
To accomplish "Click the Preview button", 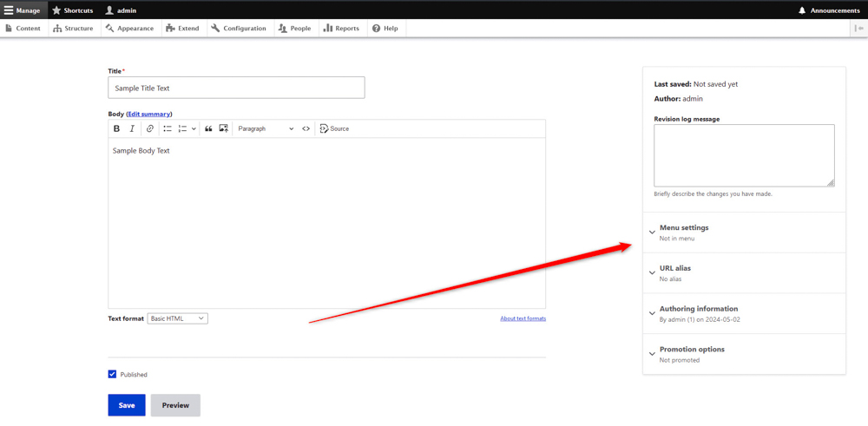I will tap(175, 405).
